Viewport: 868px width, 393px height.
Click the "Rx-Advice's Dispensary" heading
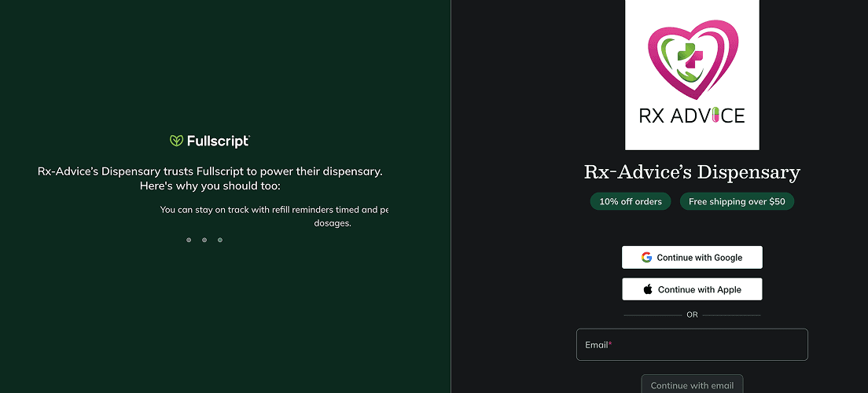(692, 172)
